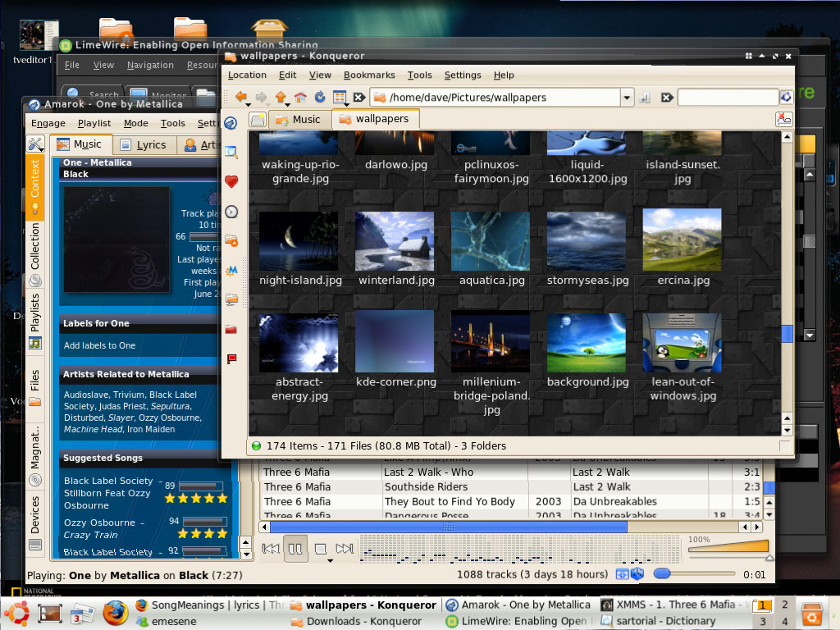
Task: Open Konqueror Bookmarks menu
Action: 369,75
